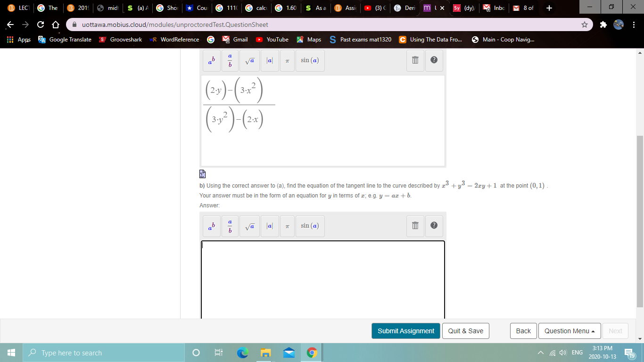Select the square root icon in part b toolbar
This screenshot has height=362, width=644.
pyautogui.click(x=249, y=226)
